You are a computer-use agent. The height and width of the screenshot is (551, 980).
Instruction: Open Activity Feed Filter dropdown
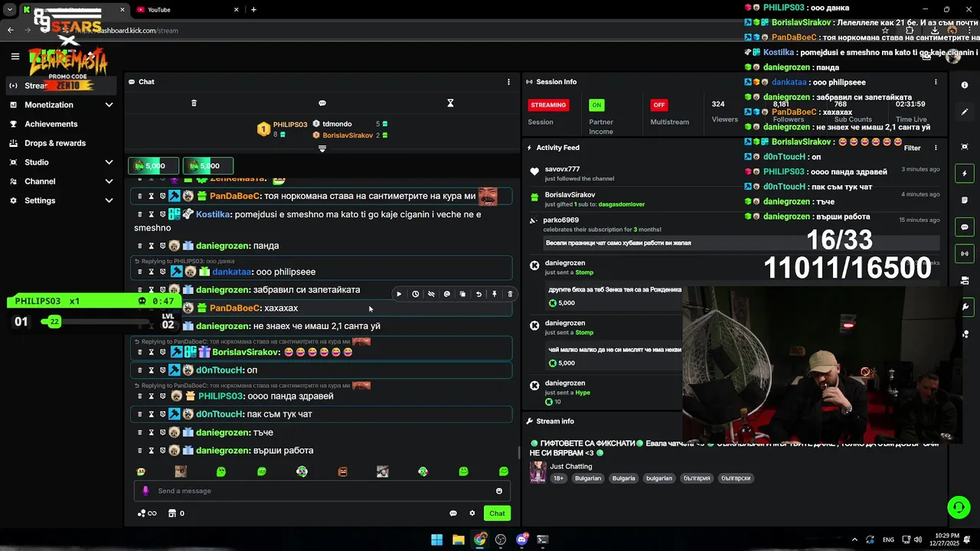[912, 148]
